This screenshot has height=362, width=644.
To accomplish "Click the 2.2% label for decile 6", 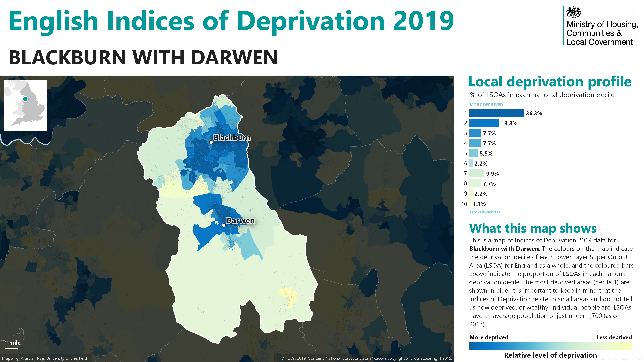I will point(481,164).
